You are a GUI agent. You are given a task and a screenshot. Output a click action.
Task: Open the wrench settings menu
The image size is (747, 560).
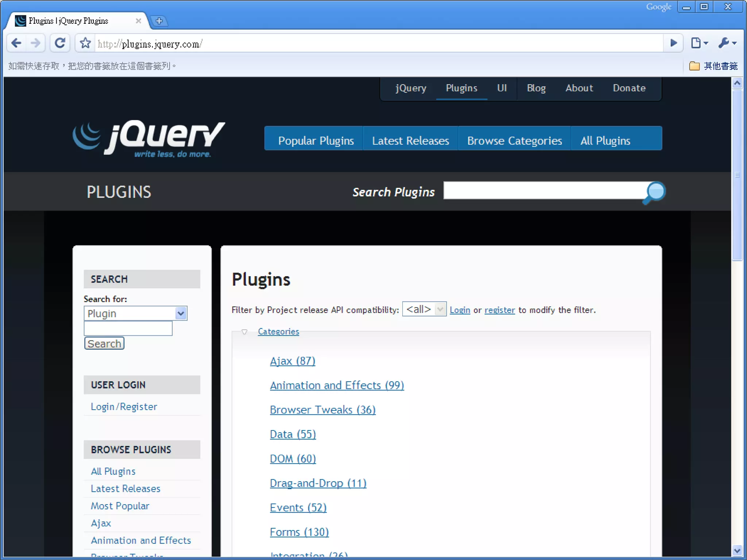click(727, 43)
